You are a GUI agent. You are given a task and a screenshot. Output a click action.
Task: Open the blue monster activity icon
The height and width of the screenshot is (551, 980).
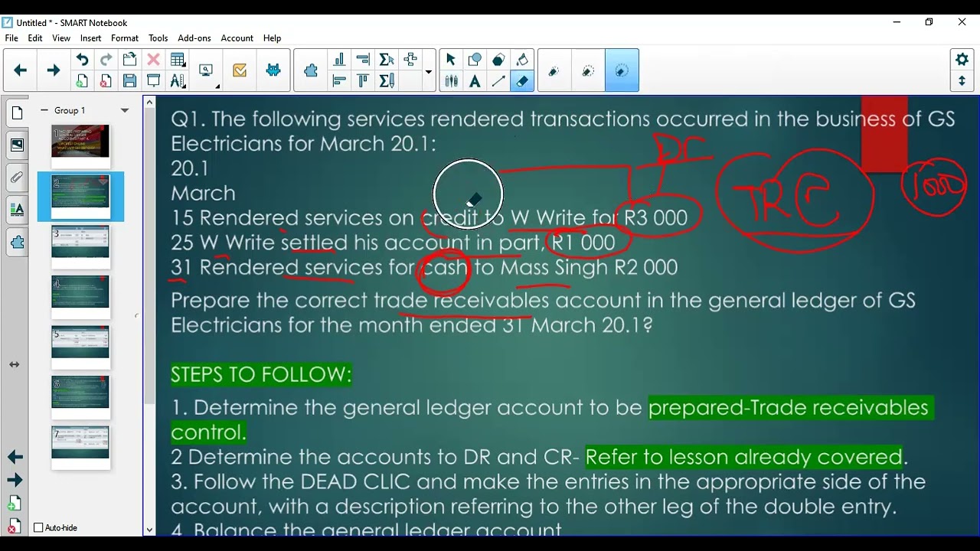(273, 70)
